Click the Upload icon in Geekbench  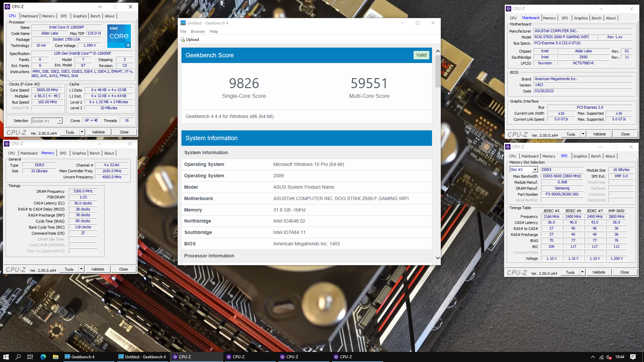click(x=182, y=40)
